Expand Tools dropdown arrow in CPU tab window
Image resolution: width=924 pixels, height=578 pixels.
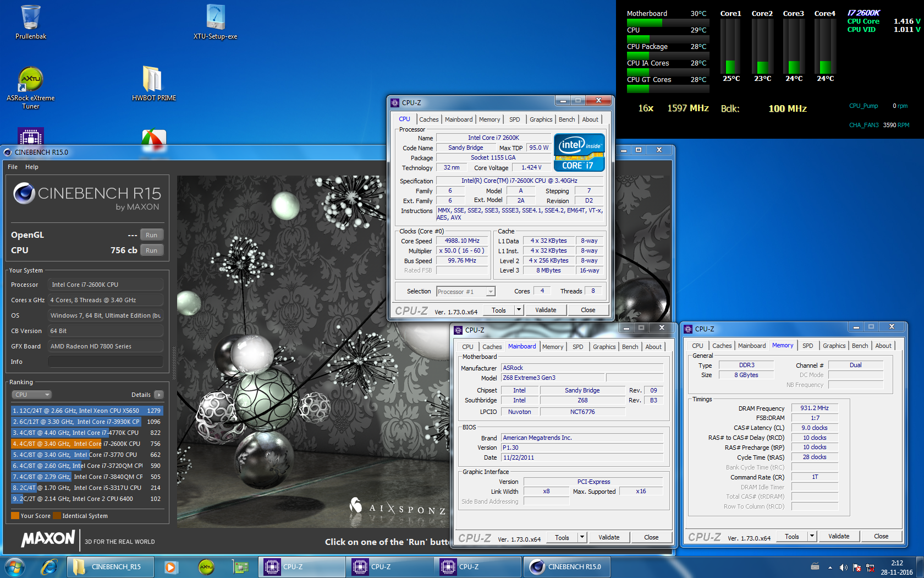(x=518, y=310)
